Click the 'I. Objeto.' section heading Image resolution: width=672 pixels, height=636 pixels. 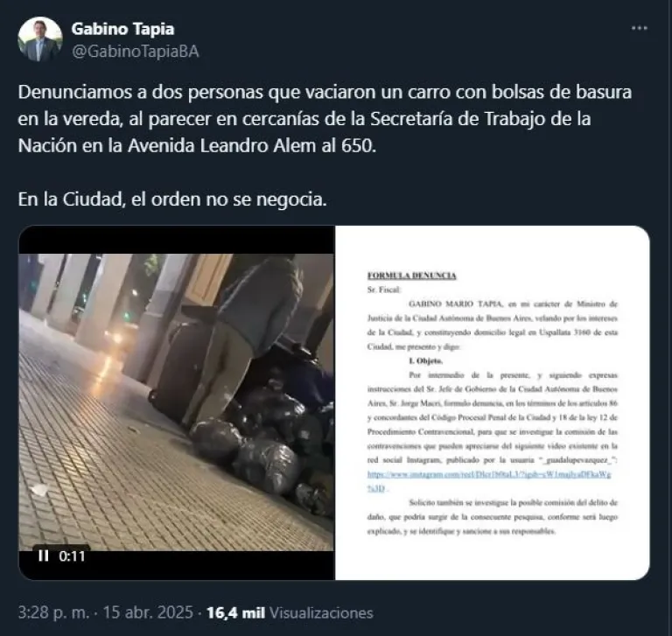coord(425,360)
